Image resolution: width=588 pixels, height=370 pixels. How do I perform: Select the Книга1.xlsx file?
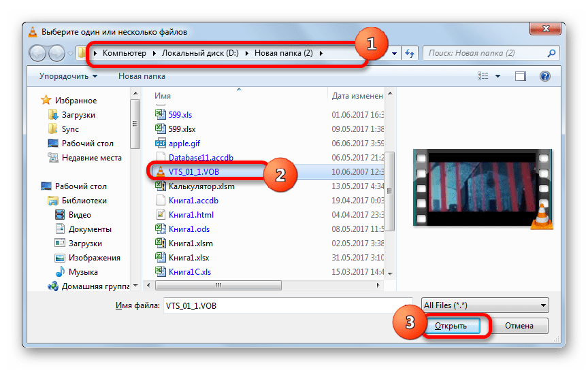point(189,258)
